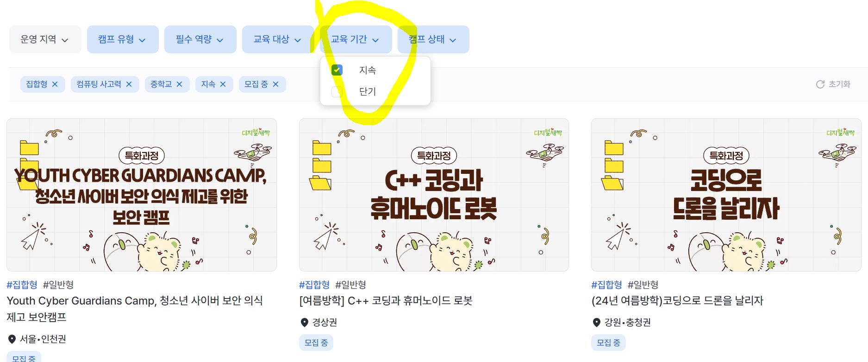Click the 초기화 reset icon
The width and height of the screenshot is (868, 362).
820,84
